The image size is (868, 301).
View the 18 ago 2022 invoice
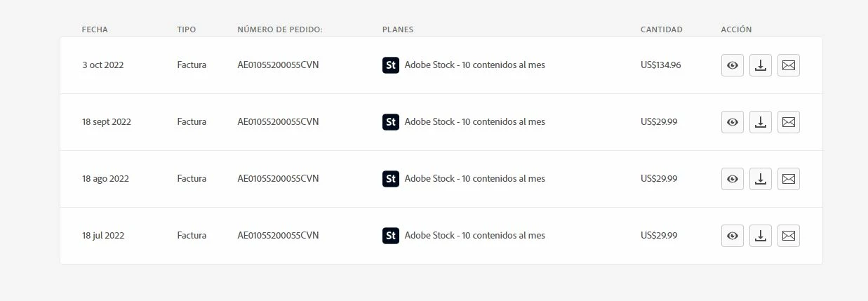tap(732, 179)
